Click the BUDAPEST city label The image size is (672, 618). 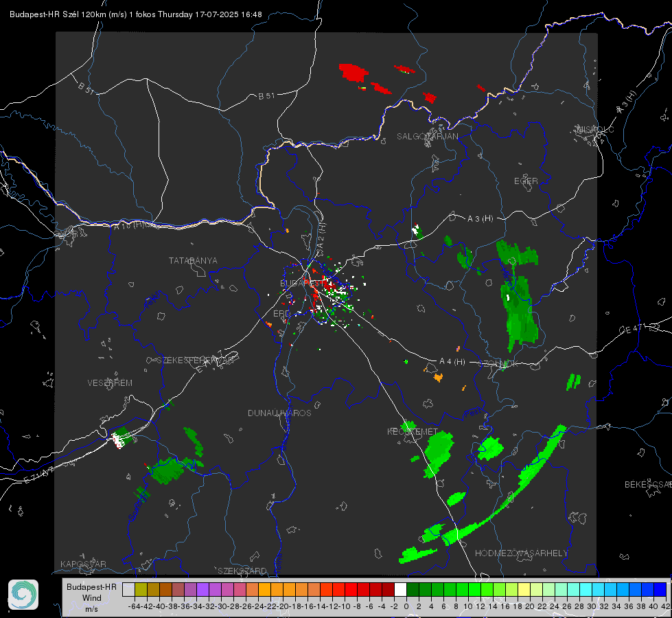301,283
